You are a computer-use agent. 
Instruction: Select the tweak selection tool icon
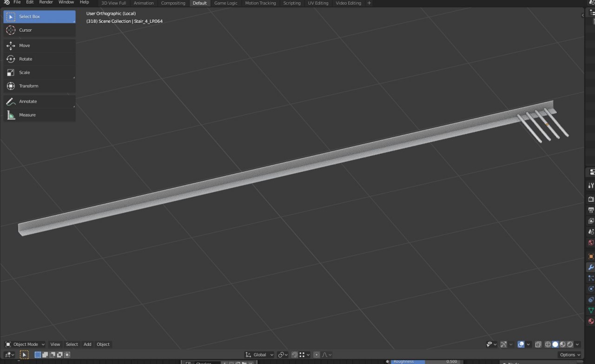[24, 355]
